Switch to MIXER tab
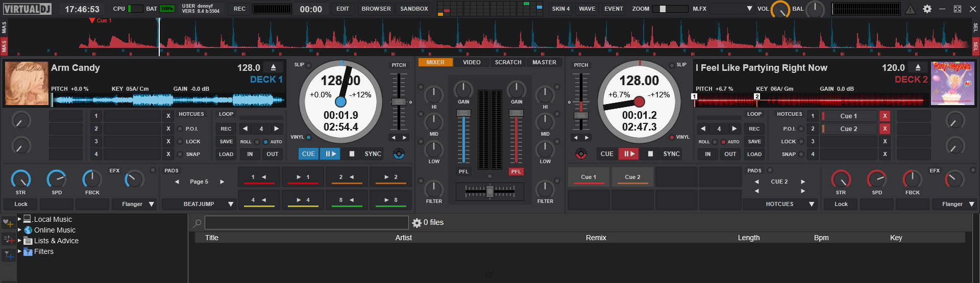This screenshot has width=980, height=283. 435,62
